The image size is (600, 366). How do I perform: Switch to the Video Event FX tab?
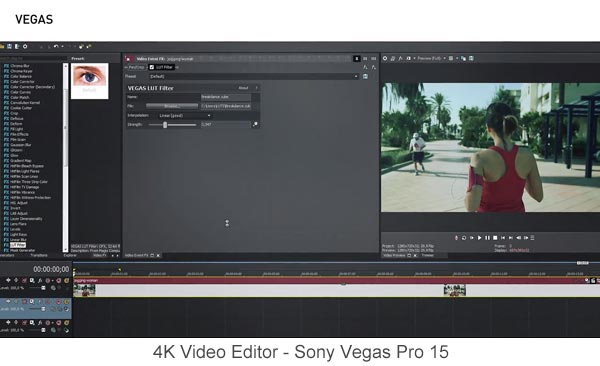click(x=137, y=255)
